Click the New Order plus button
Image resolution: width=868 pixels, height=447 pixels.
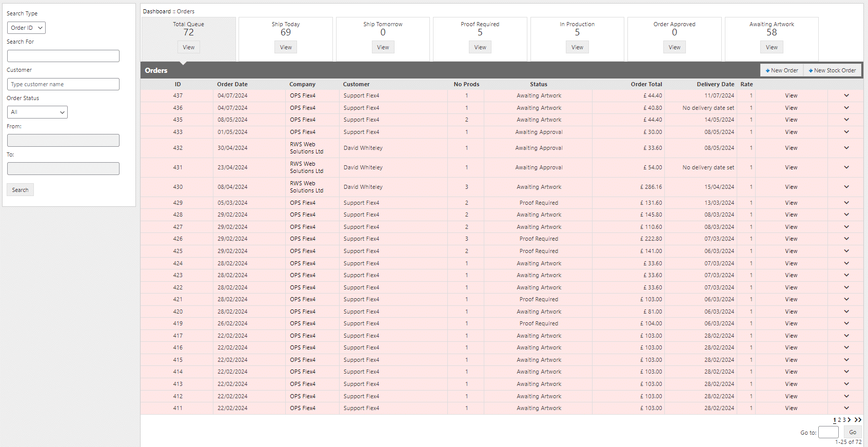pyautogui.click(x=781, y=70)
